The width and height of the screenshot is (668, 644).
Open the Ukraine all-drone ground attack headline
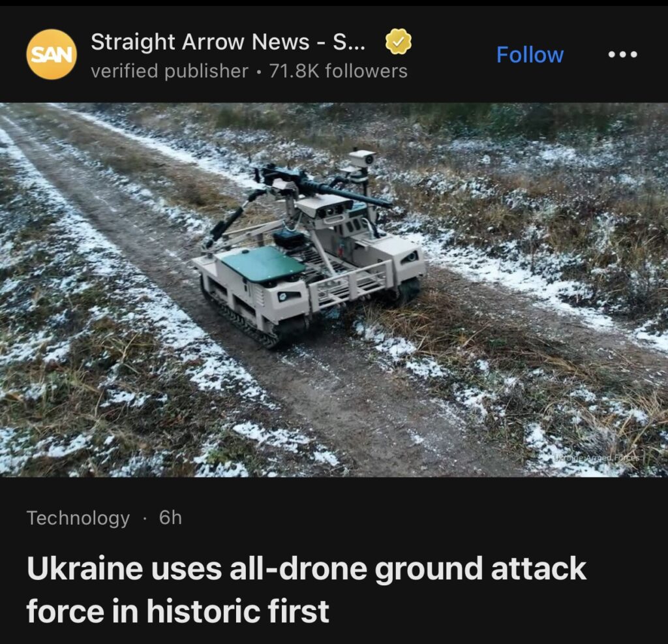(x=307, y=589)
